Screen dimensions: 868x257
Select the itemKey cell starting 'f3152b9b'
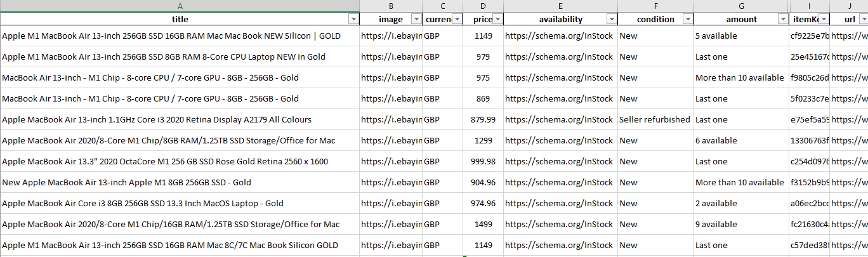pyautogui.click(x=810, y=183)
